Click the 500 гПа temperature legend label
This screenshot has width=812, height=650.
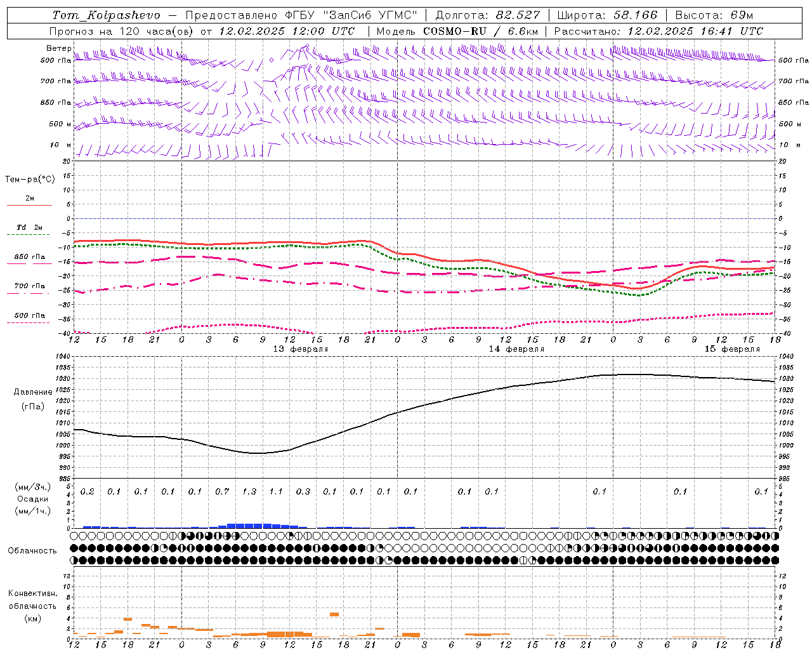tap(30, 315)
